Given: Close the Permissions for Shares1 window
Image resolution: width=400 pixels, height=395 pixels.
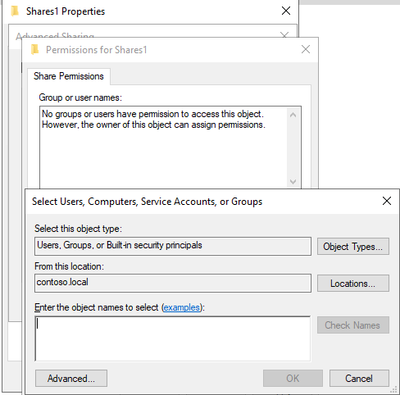Looking at the screenshot, I should [x=305, y=49].
